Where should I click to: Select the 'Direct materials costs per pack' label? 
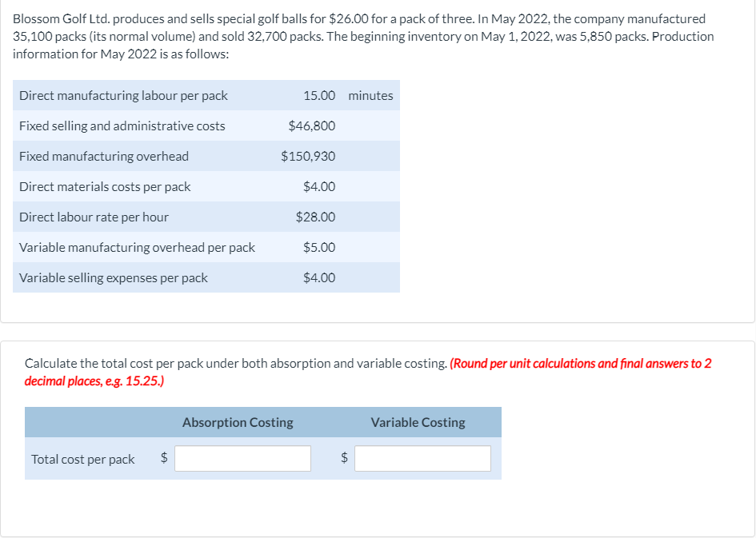click(105, 186)
